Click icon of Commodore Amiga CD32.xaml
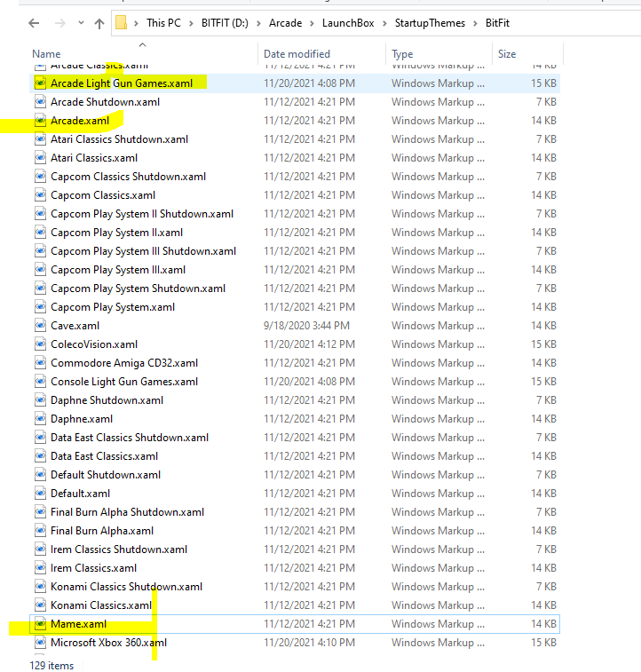The image size is (641, 672). pos(40,363)
